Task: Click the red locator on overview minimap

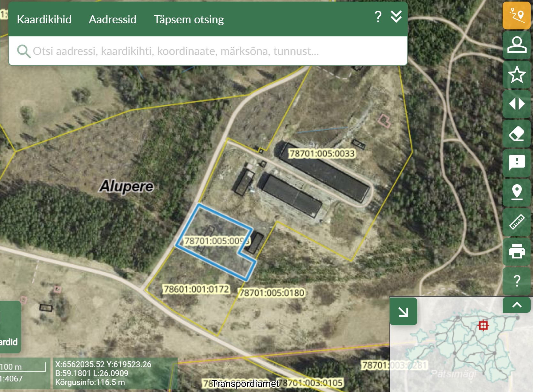Action: [483, 325]
